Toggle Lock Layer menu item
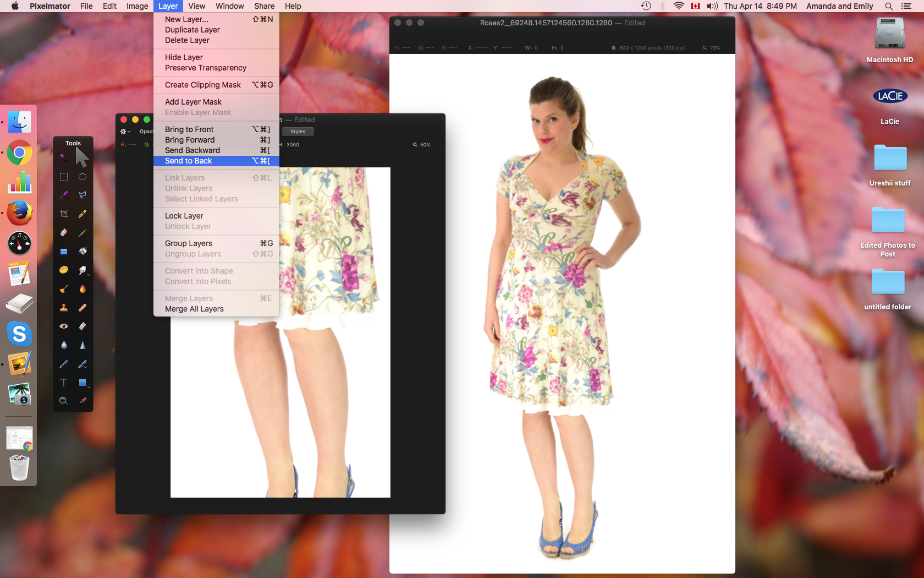Image resolution: width=924 pixels, height=578 pixels. (x=216, y=216)
